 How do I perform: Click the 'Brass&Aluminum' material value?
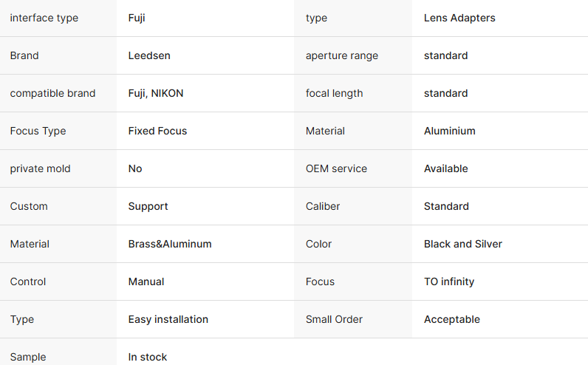(170, 244)
